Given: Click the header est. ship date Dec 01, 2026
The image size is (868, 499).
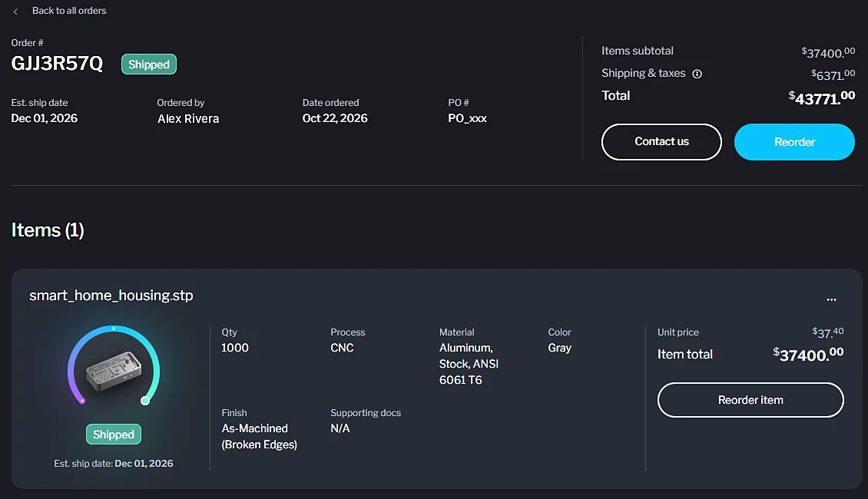Looking at the screenshot, I should click(45, 118).
